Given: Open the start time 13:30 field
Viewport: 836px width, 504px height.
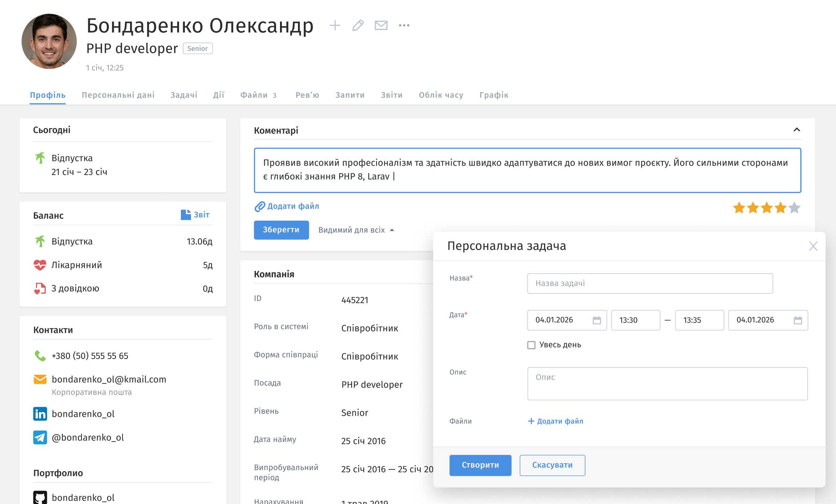Looking at the screenshot, I should tap(635, 320).
